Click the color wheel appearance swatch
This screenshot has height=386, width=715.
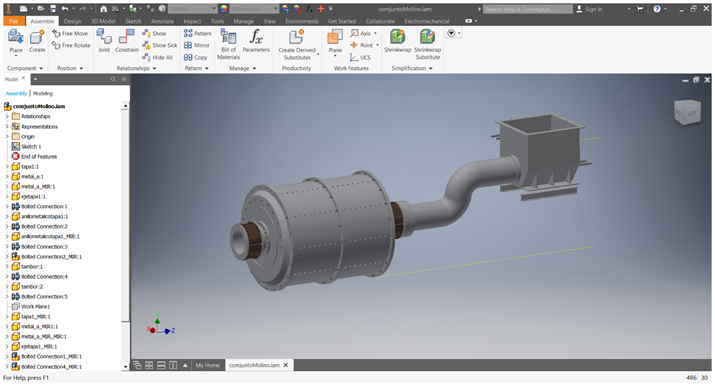(223, 9)
